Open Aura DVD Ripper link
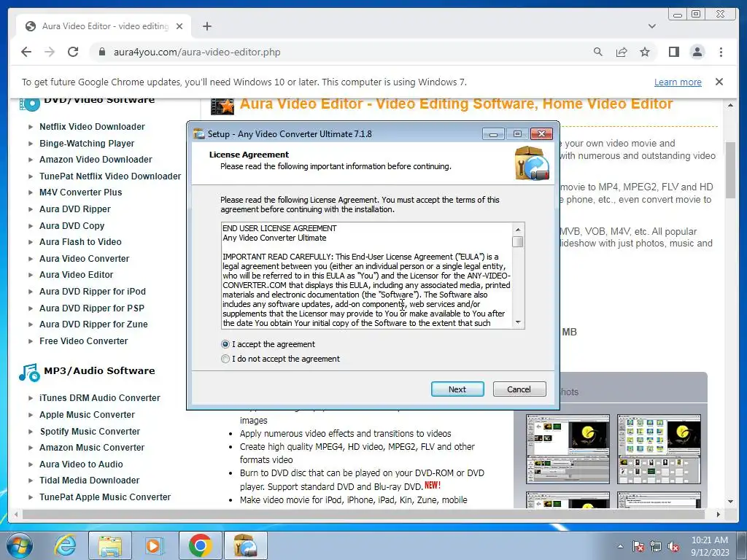This screenshot has width=747, height=560. 75,209
